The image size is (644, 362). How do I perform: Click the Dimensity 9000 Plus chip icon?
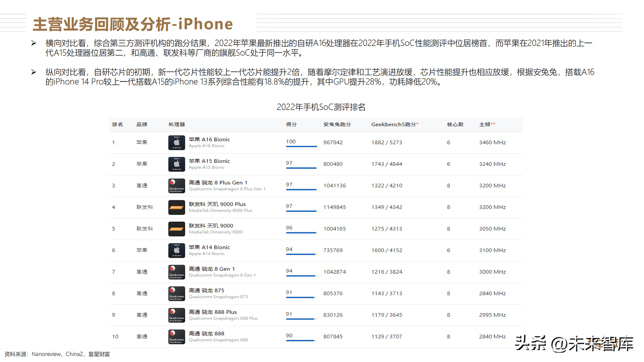pos(176,207)
